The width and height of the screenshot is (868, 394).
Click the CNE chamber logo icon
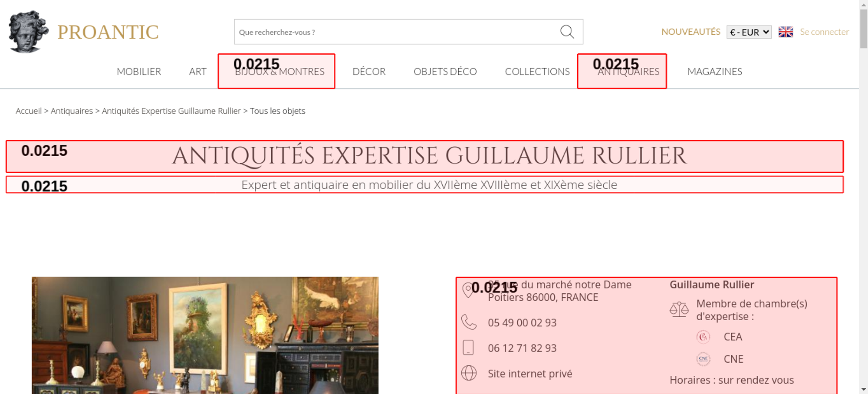click(703, 359)
